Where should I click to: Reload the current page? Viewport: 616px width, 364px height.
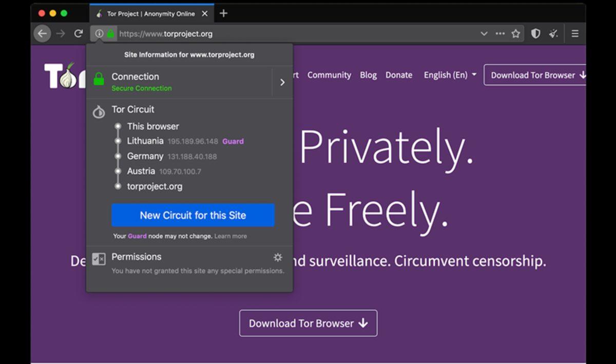pos(78,33)
